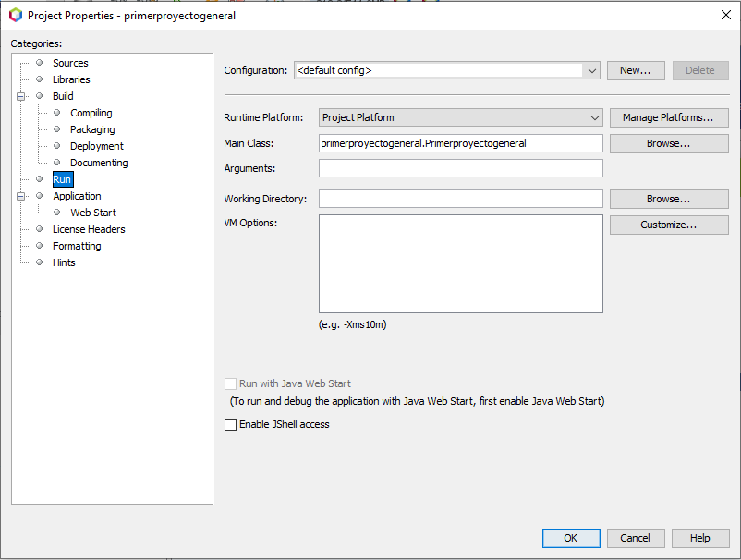Select Web Start under Application
741x560 pixels.
click(x=92, y=213)
